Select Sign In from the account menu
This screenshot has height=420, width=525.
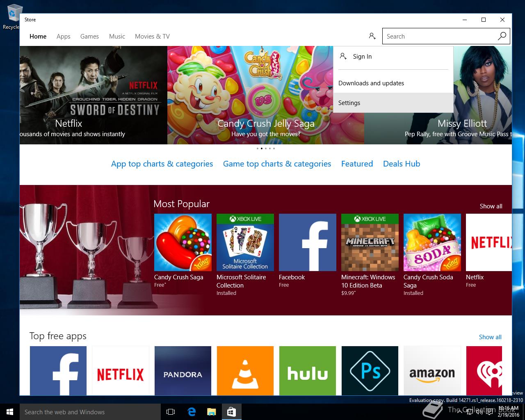(393, 57)
